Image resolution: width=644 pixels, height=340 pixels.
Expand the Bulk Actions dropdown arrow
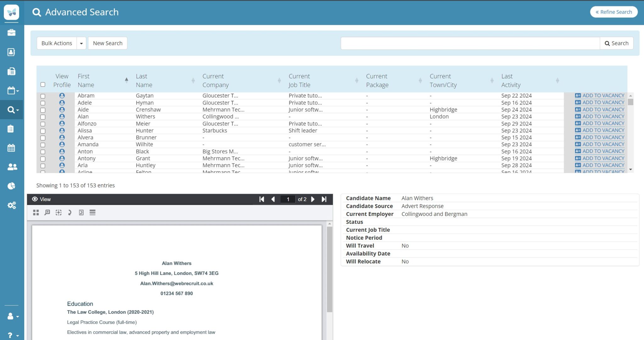[x=81, y=43]
